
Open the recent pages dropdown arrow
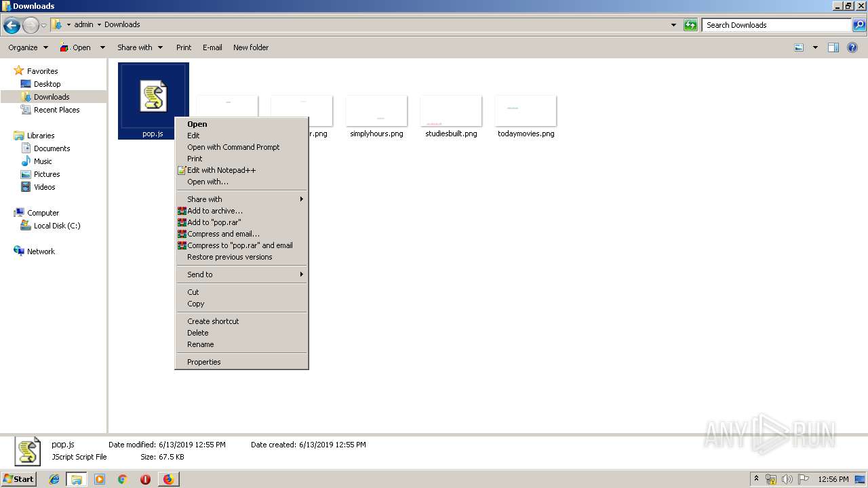coord(44,26)
